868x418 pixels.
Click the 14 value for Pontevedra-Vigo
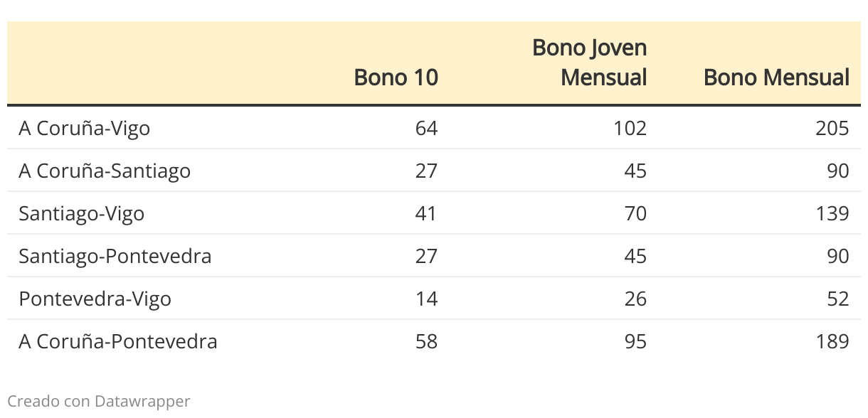point(427,299)
